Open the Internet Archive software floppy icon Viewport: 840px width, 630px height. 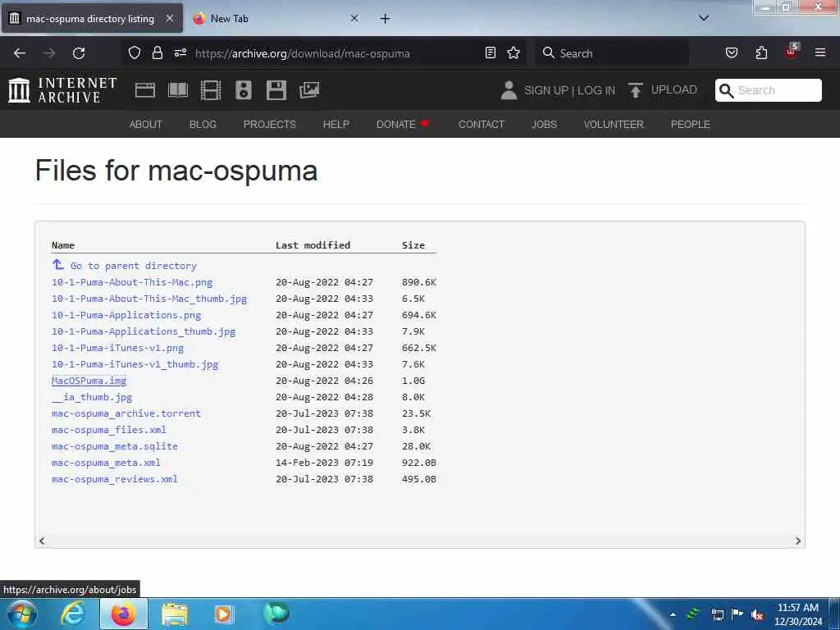coord(276,90)
